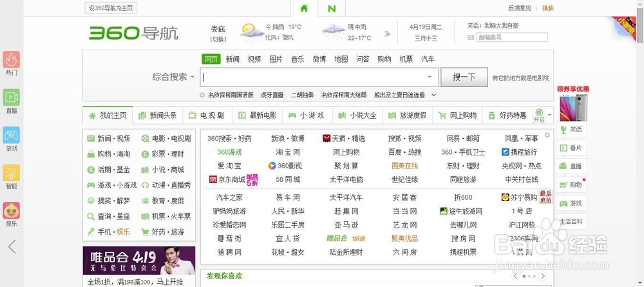Screen dimensions: 644x287
Task: Open search box history dropdown arrow
Action: point(430,77)
